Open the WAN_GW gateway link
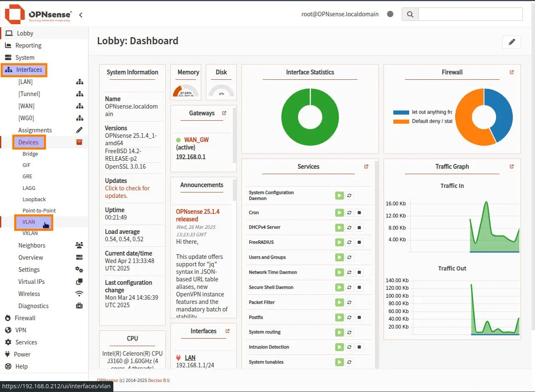This screenshot has height=392, width=535. pos(196,140)
